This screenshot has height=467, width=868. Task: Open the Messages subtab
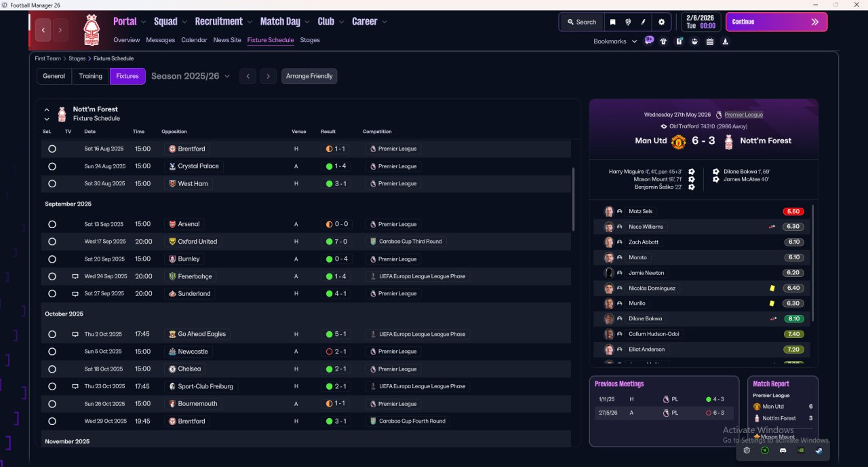click(x=161, y=40)
